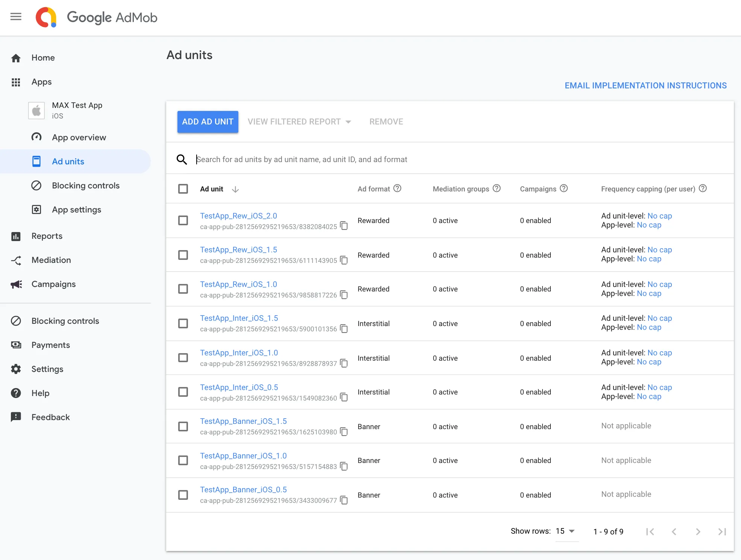The height and width of the screenshot is (560, 741).
Task: Open Payments settings
Action: click(x=50, y=345)
